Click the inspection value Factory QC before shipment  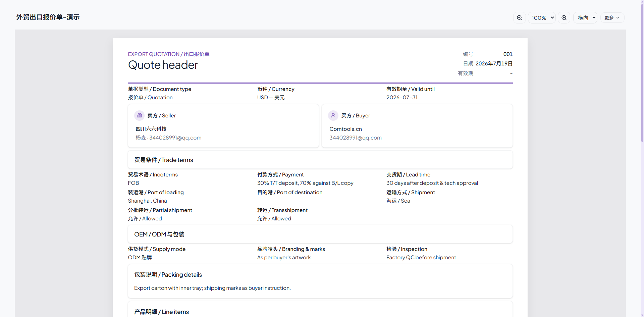coord(421,257)
